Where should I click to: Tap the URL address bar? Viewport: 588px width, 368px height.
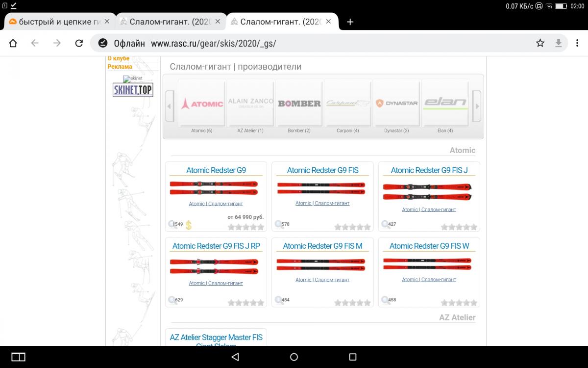tap(328, 43)
